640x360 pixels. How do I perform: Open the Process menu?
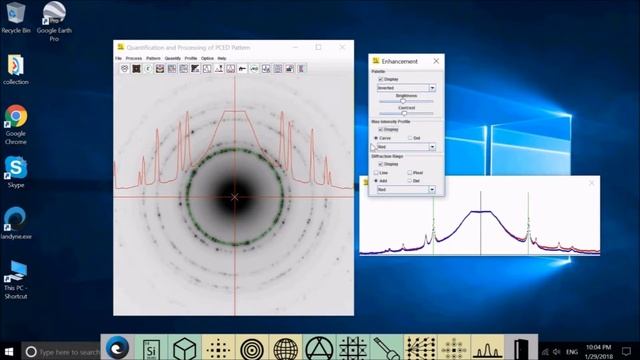point(133,58)
